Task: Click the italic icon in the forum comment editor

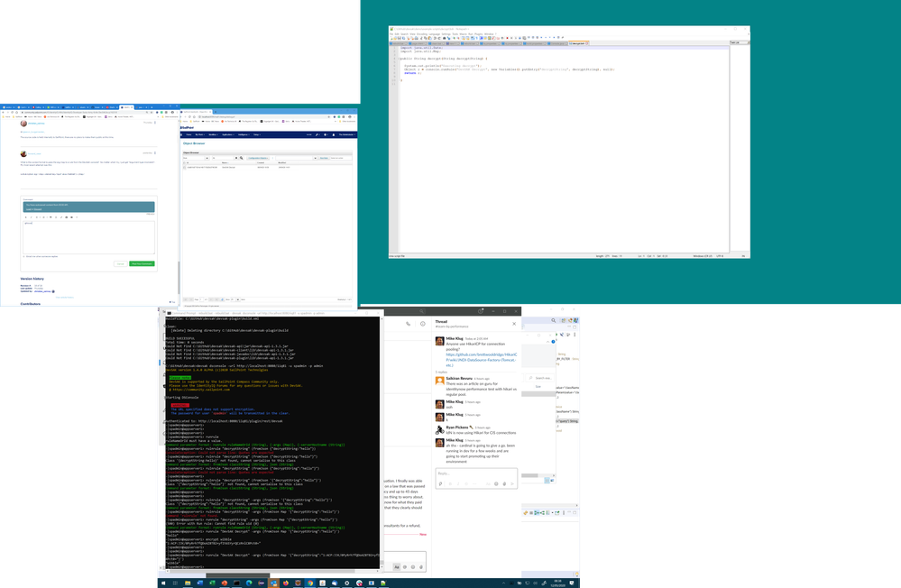Action: [x=31, y=217]
